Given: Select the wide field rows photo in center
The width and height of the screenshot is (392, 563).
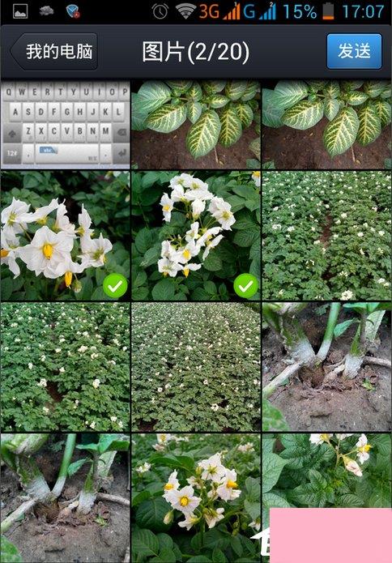Looking at the screenshot, I should (x=196, y=367).
